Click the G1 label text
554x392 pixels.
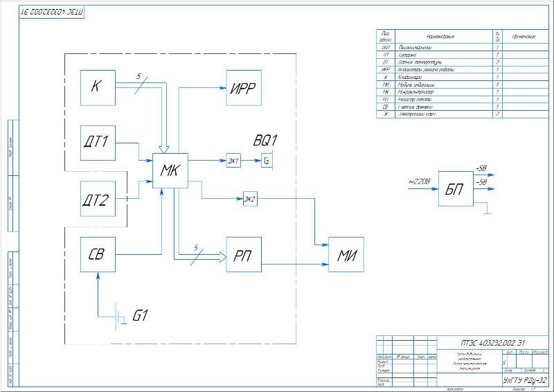click(x=141, y=315)
